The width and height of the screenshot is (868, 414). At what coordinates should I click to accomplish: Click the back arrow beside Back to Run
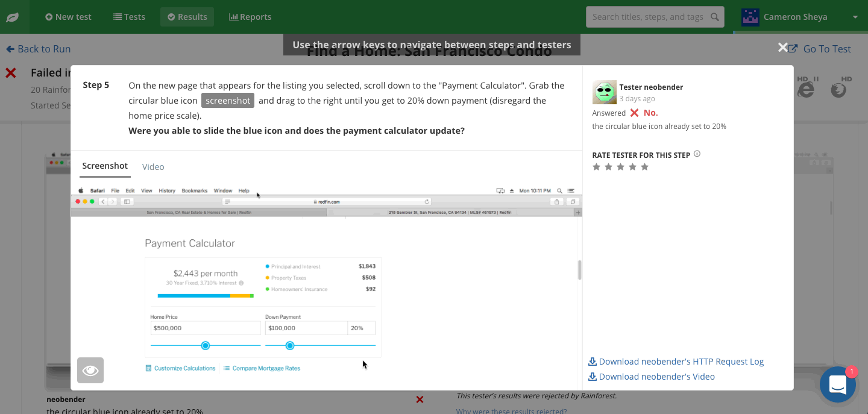click(10, 49)
